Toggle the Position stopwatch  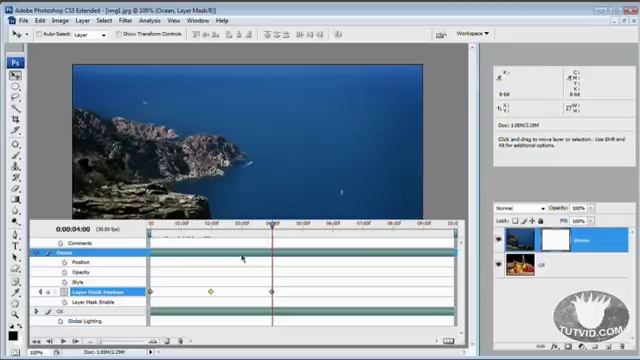pyautogui.click(x=64, y=262)
